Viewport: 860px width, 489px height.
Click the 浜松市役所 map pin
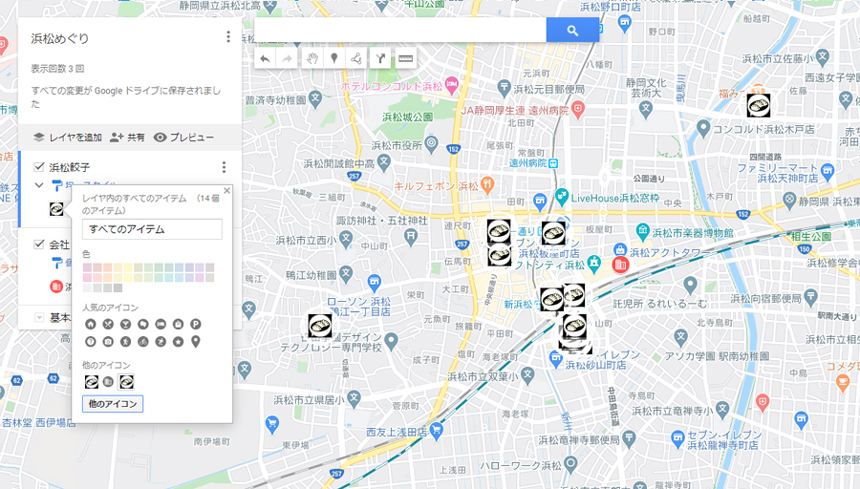[x=432, y=145]
